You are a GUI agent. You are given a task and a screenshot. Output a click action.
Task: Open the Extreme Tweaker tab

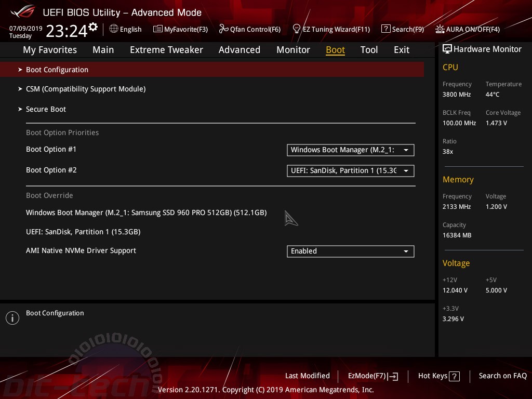coord(166,50)
